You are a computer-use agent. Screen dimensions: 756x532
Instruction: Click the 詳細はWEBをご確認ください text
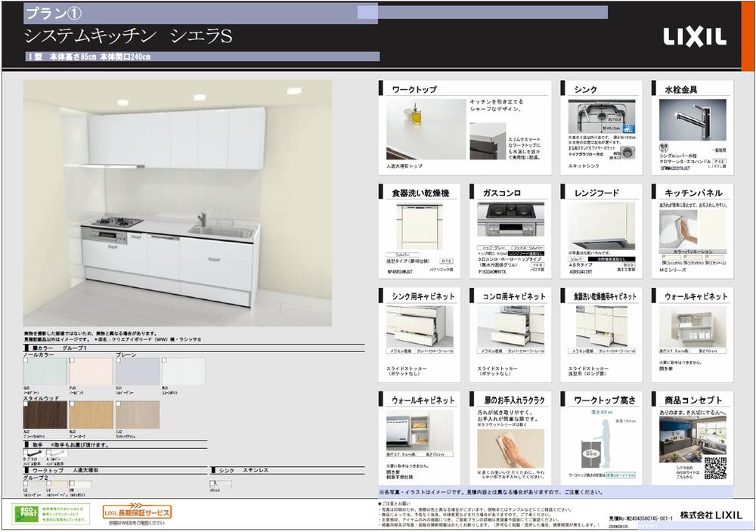(136, 523)
